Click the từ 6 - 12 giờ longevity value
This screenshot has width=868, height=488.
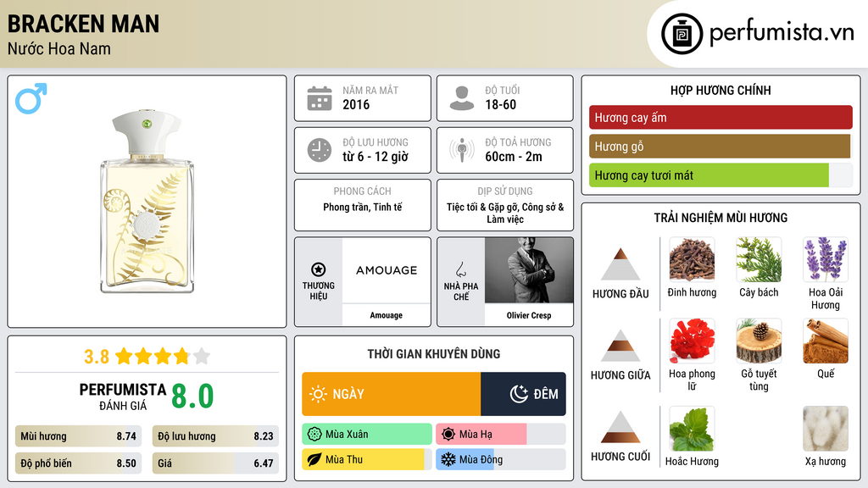(x=376, y=157)
